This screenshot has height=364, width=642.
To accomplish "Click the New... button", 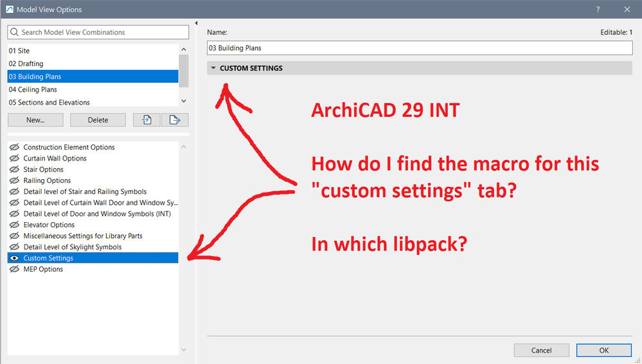I will [x=35, y=120].
